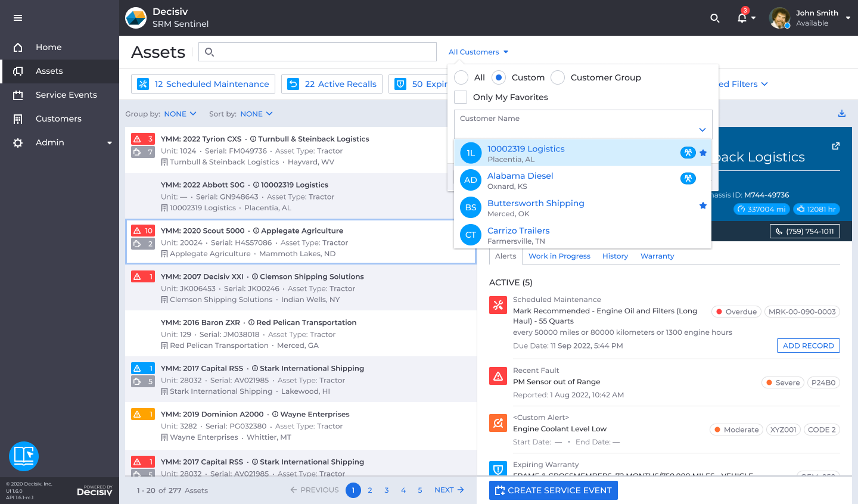Open the help guide book icon

[x=24, y=456]
